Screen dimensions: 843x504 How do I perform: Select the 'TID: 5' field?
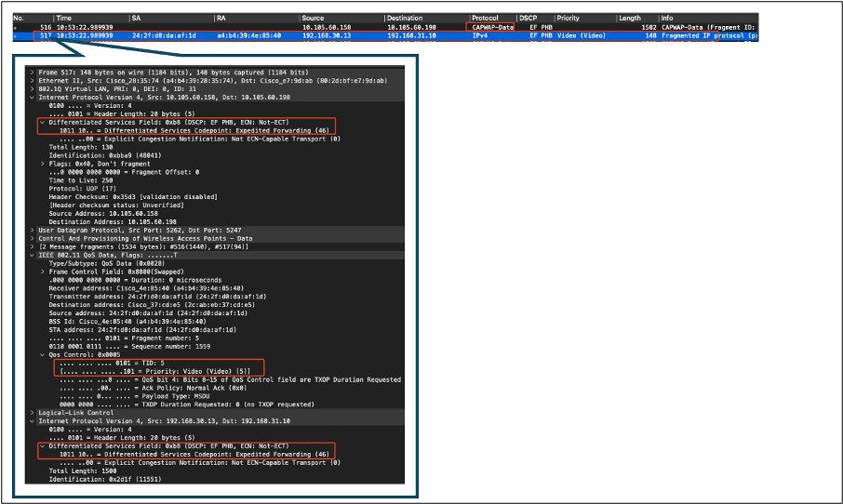point(112,364)
